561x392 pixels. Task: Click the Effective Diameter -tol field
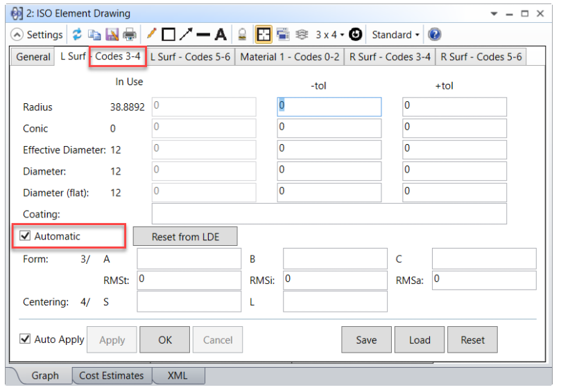[x=329, y=150]
